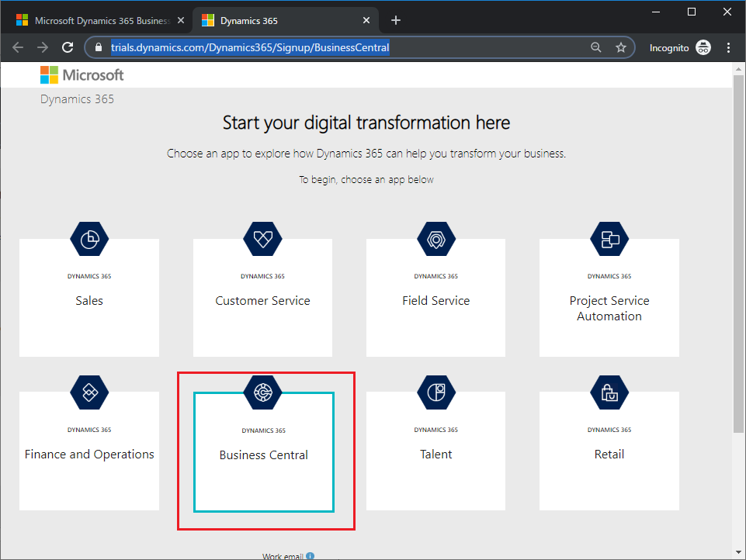The width and height of the screenshot is (746, 560).
Task: Open the Retail shopping bag icon
Action: tap(609, 392)
